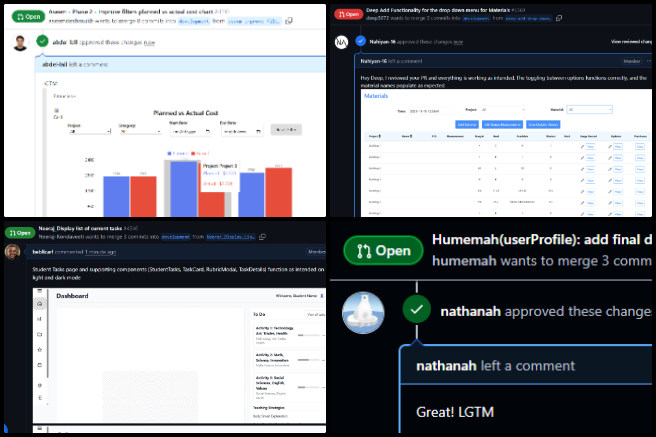This screenshot has height=437, width=656.
Task: Click the End Date calendar icon in the cost chart
Action: [x=258, y=131]
